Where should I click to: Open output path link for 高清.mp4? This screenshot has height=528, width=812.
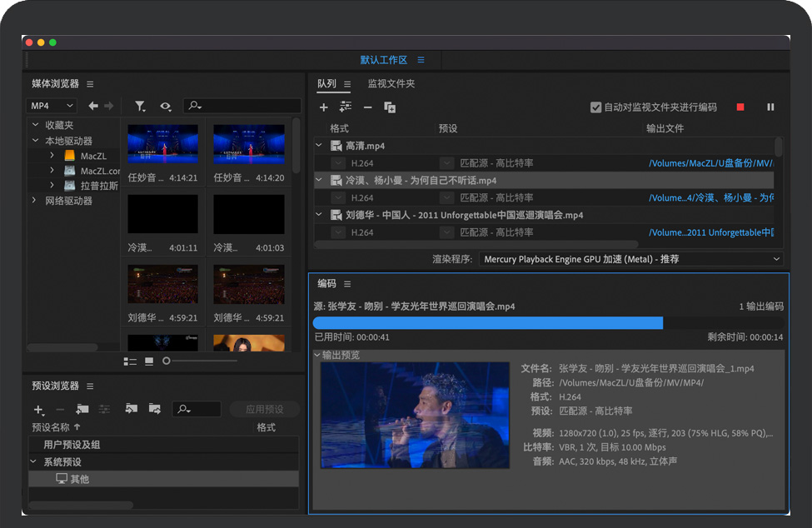[x=710, y=163]
